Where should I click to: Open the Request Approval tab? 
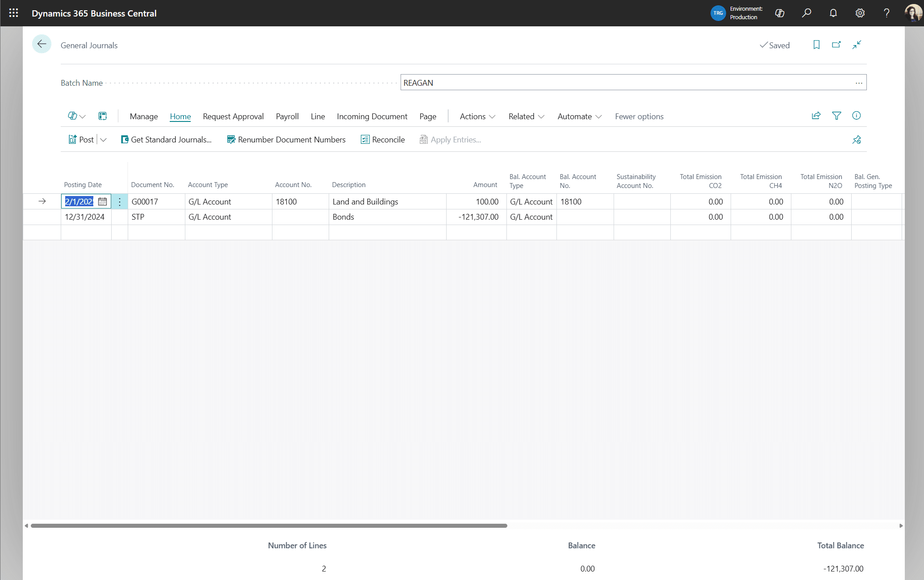tap(233, 117)
